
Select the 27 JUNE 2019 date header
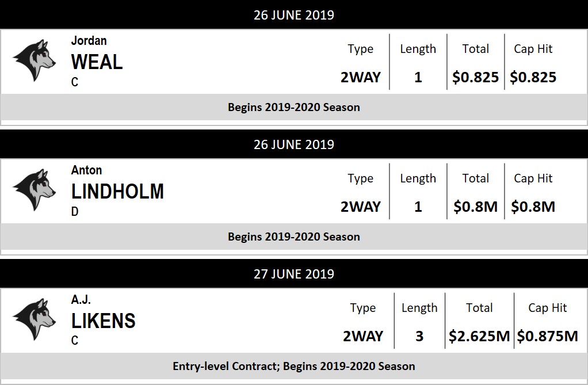tap(294, 274)
